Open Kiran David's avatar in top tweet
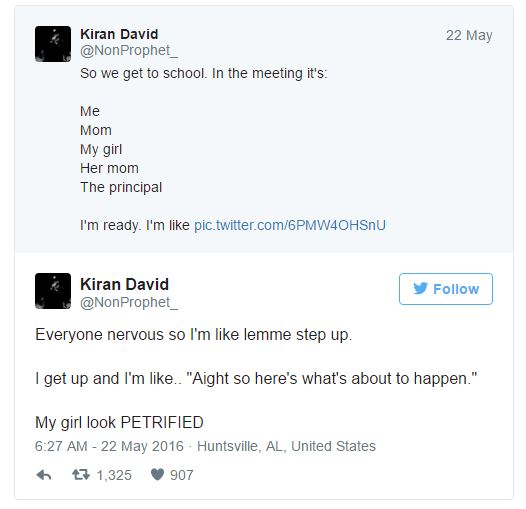This screenshot has height=509, width=526. point(53,44)
